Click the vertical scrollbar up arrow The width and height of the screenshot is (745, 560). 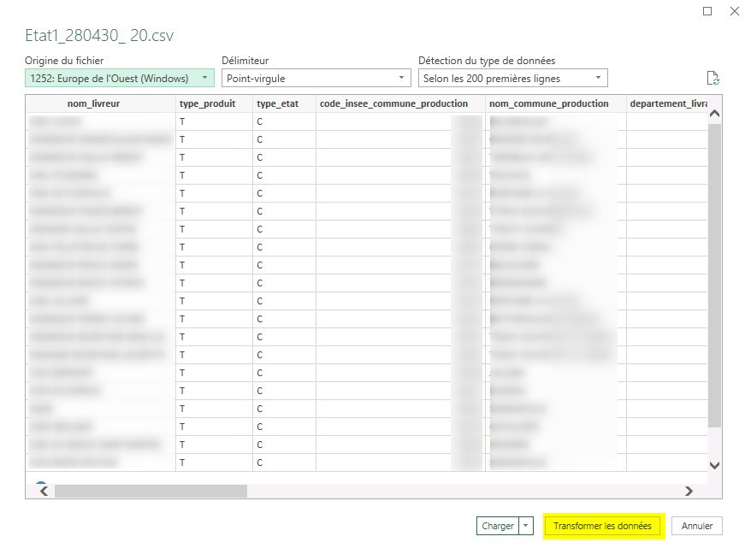point(714,114)
